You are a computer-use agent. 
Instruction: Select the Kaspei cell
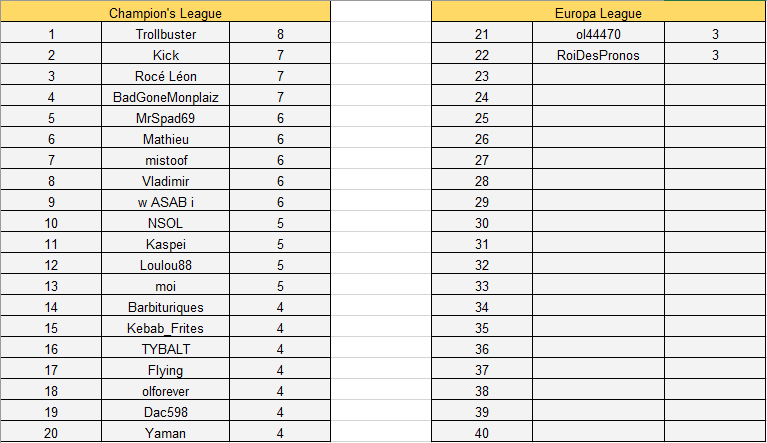pos(166,244)
